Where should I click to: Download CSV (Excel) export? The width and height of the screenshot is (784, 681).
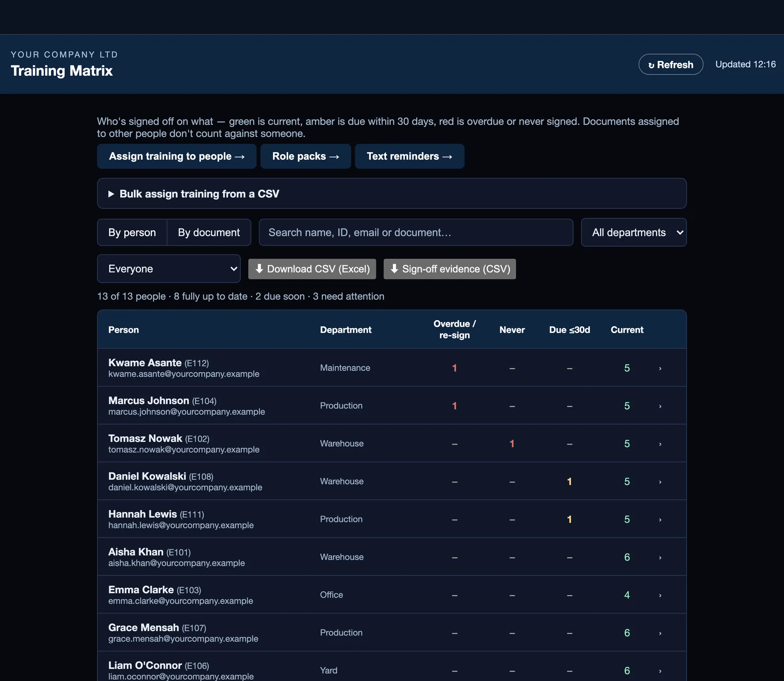coord(312,269)
